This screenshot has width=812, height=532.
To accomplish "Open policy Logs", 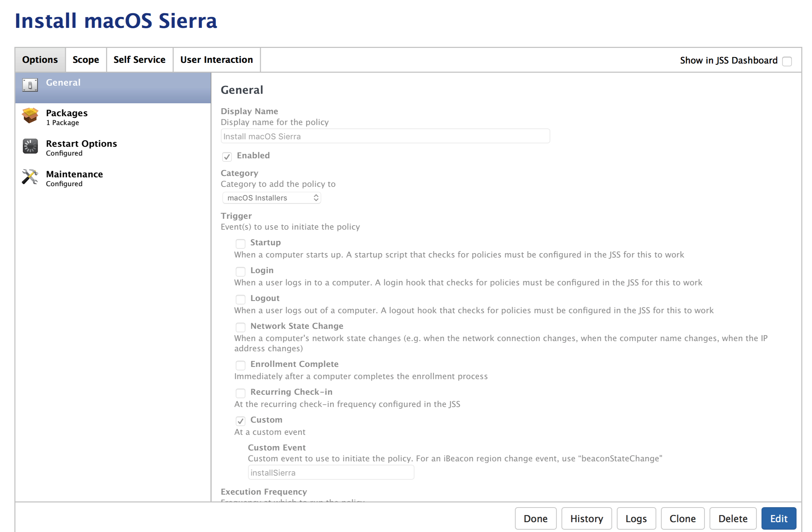I will click(636, 518).
